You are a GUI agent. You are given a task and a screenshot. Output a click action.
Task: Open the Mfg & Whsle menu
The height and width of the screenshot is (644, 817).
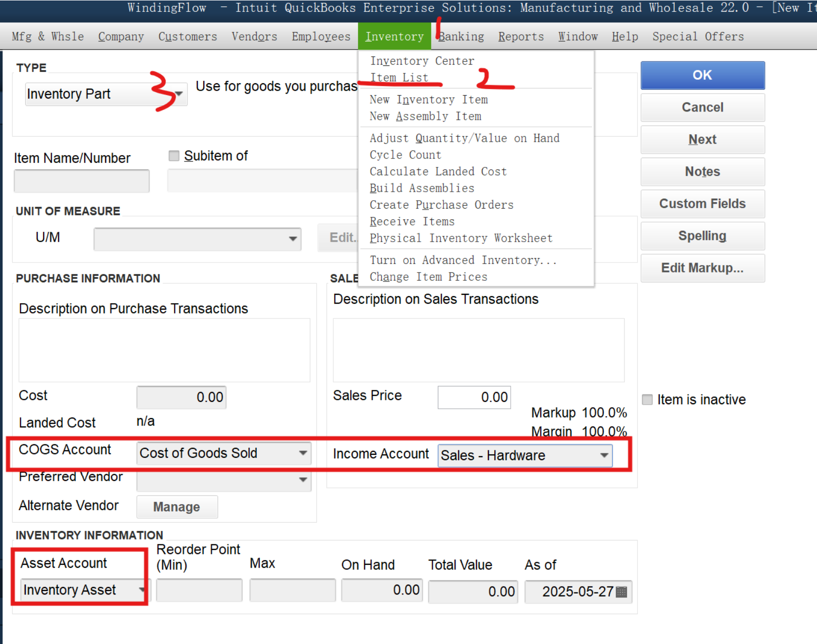point(48,37)
